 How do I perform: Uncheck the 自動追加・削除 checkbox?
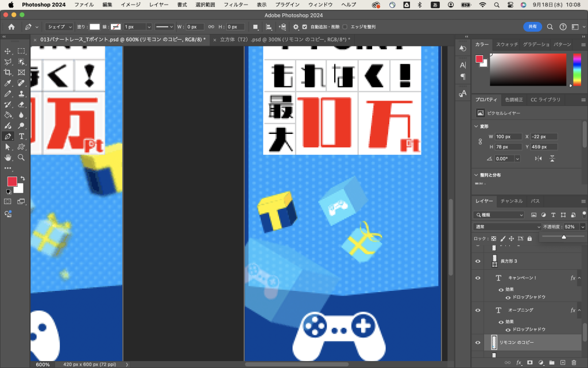(305, 27)
